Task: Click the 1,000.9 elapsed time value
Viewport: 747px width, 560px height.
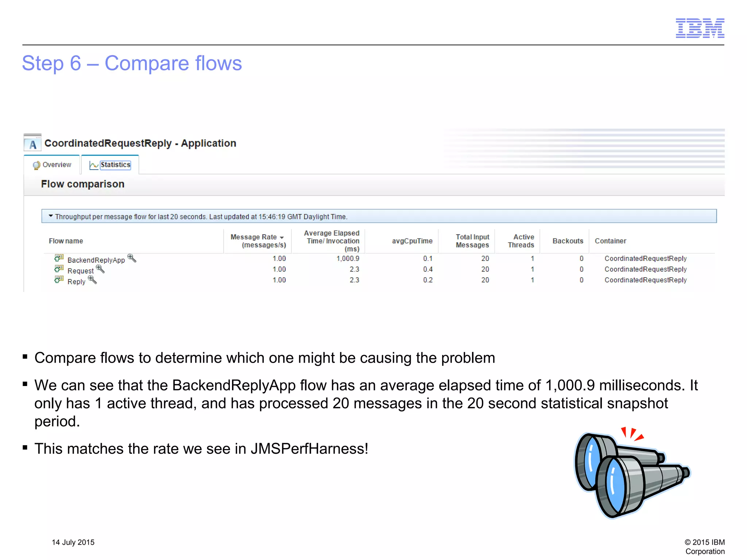Action: [x=348, y=258]
